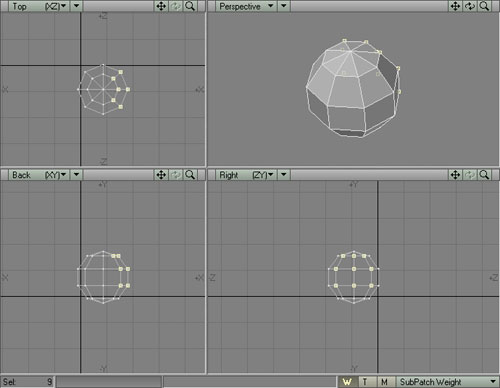Open the Right (ZY) view type dropdown
This screenshot has width=500, height=388.
pos(246,175)
